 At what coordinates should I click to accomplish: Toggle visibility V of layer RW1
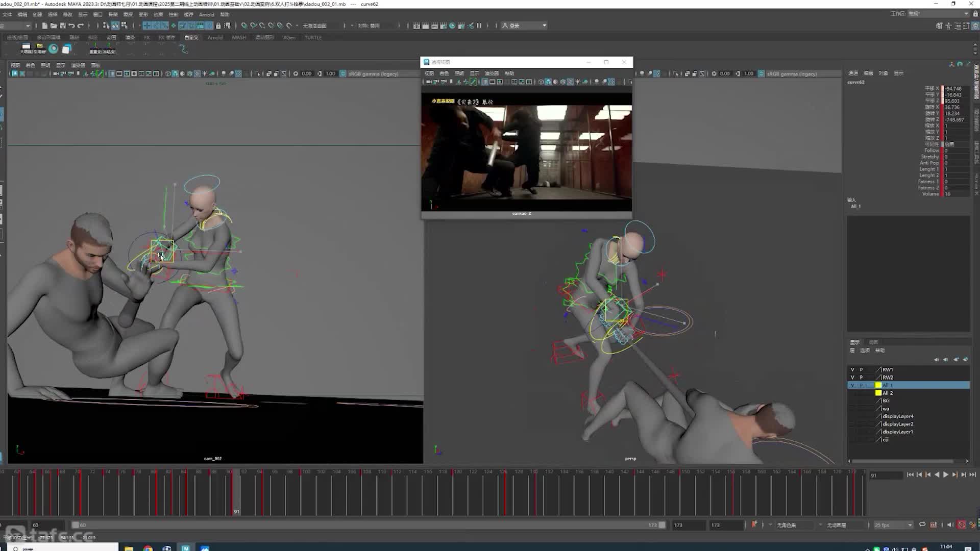click(852, 370)
